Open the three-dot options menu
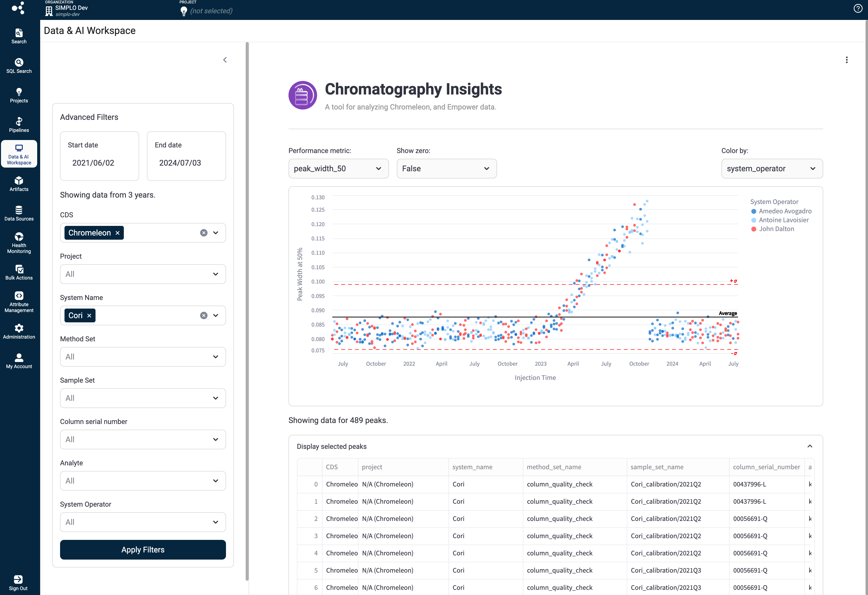 (846, 60)
